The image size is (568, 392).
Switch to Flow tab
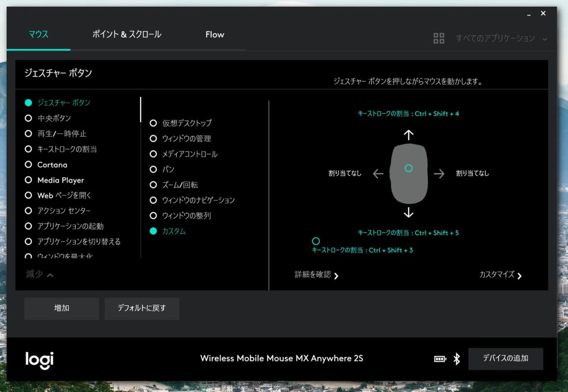point(215,34)
